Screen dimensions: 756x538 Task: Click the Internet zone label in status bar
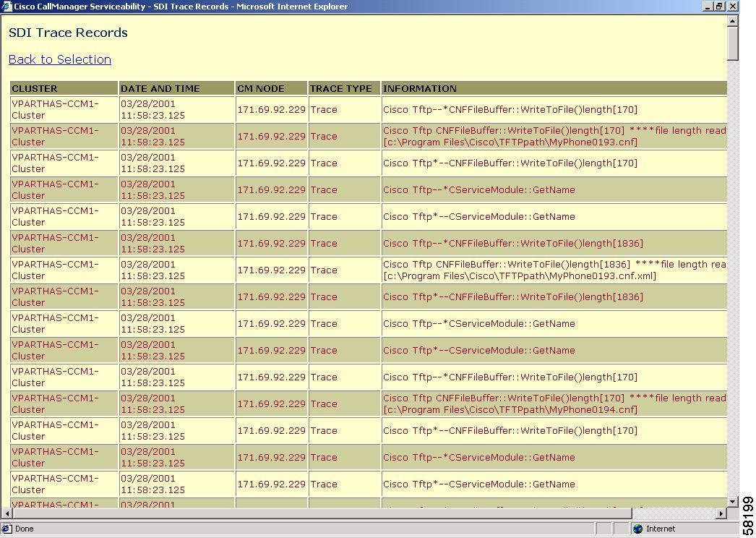tap(661, 529)
